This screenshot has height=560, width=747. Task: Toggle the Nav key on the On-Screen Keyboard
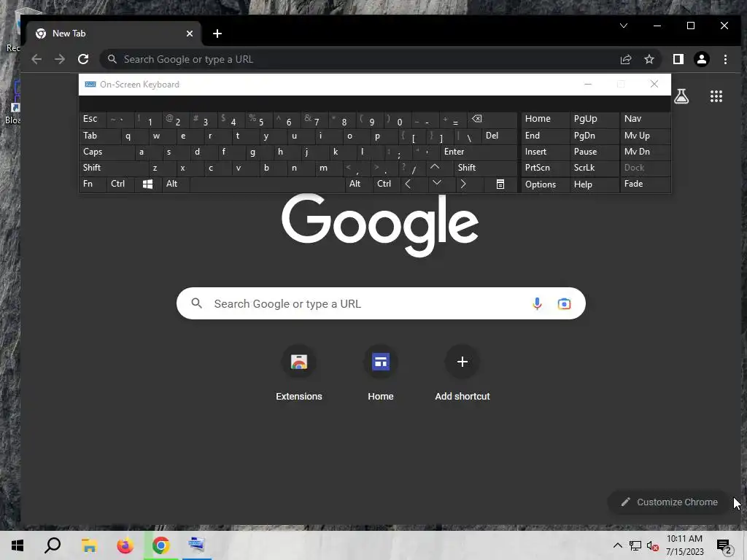coord(645,119)
